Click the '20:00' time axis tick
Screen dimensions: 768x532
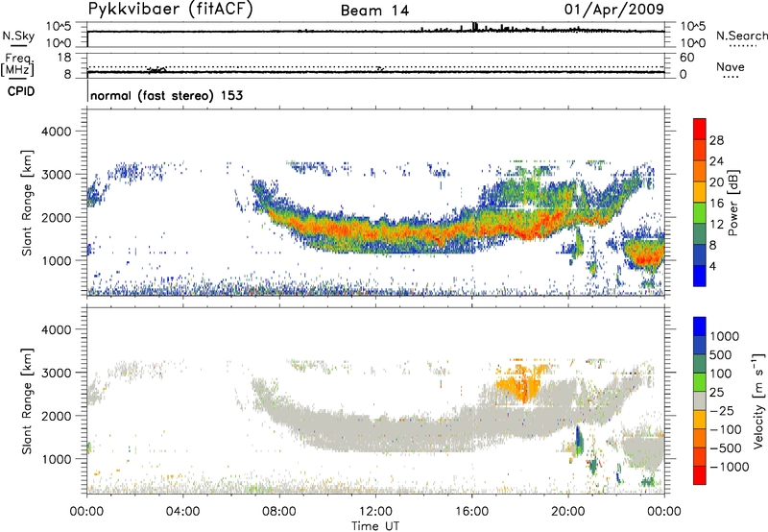[x=568, y=512]
